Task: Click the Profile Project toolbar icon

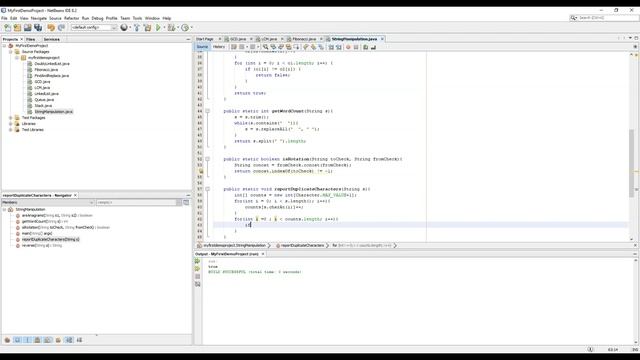Action: [185, 27]
